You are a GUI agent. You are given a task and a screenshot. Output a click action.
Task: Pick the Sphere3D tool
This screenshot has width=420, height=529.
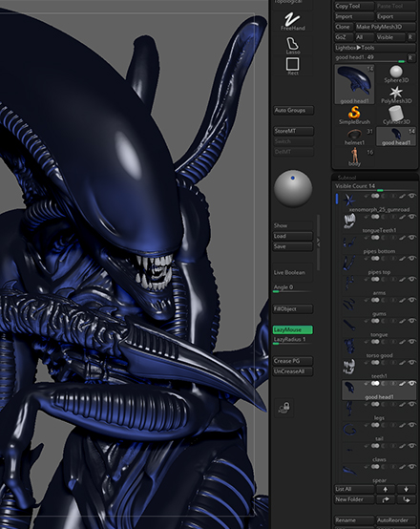click(396, 74)
